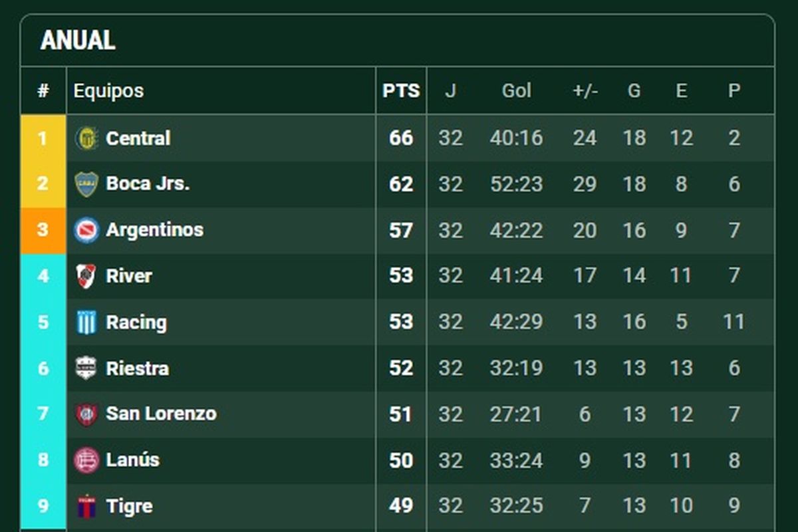Click the Riestra crest icon

coord(87,368)
